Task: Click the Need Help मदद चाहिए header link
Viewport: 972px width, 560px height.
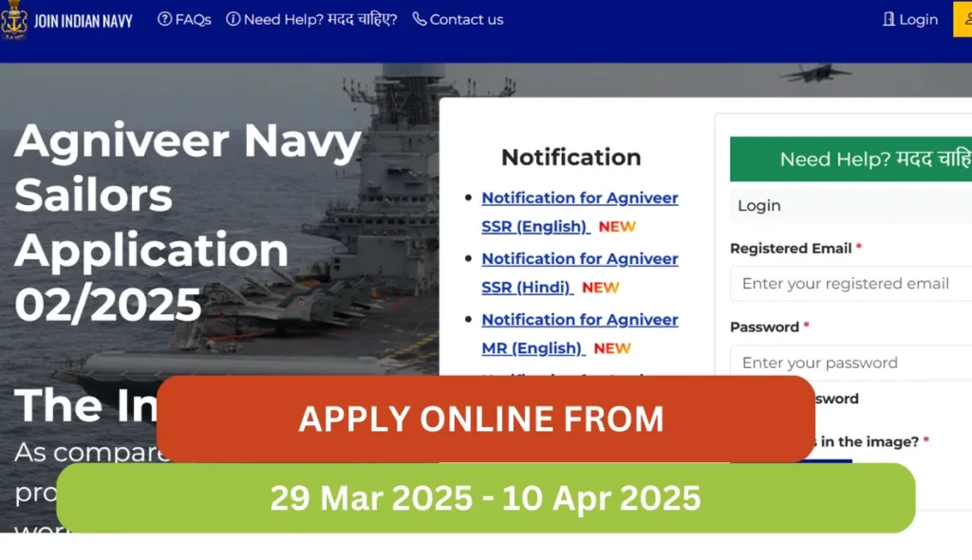Action: tap(312, 18)
